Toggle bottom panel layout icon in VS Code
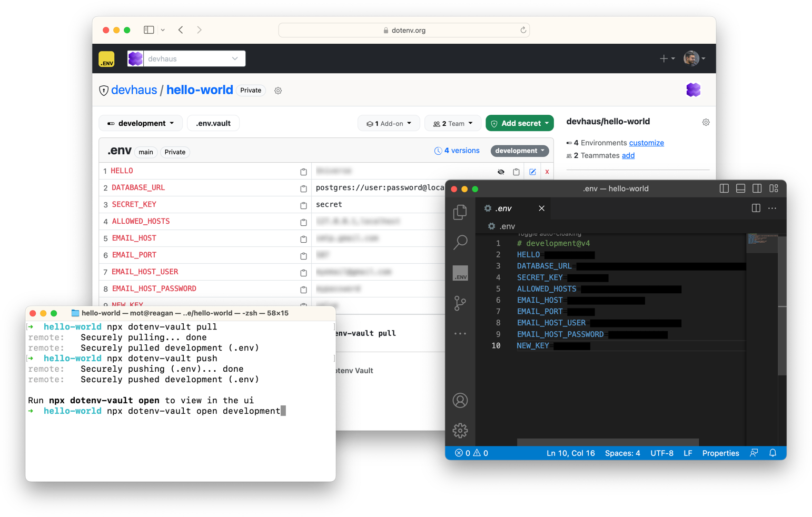This screenshot has height=517, width=812. click(x=740, y=188)
